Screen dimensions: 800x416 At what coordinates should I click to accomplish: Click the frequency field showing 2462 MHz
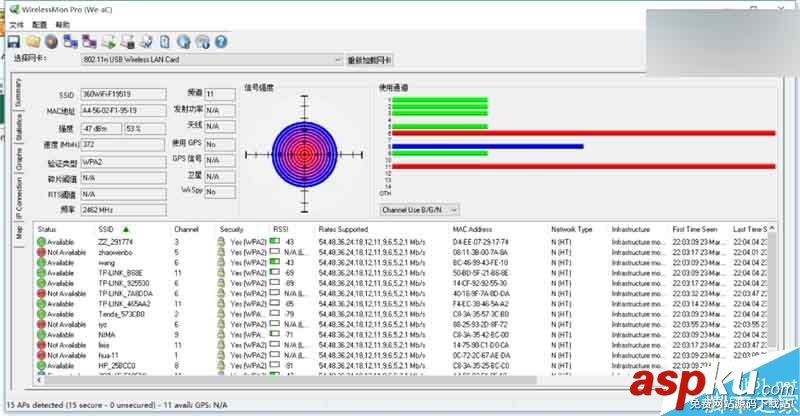tap(123, 210)
